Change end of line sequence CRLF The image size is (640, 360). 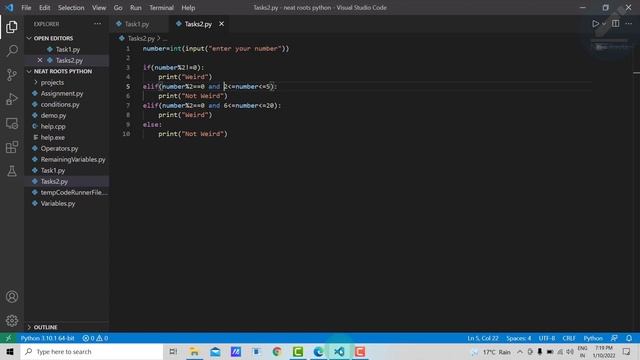(569, 338)
